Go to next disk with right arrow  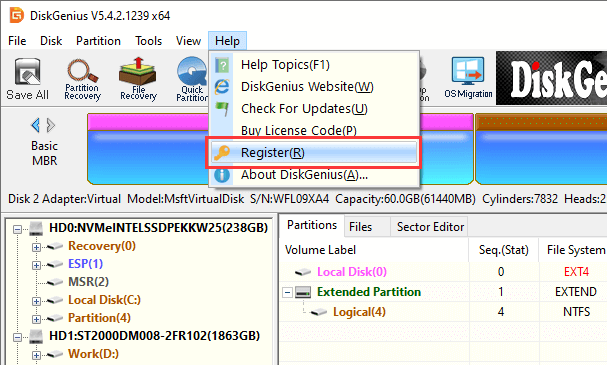tap(51, 125)
